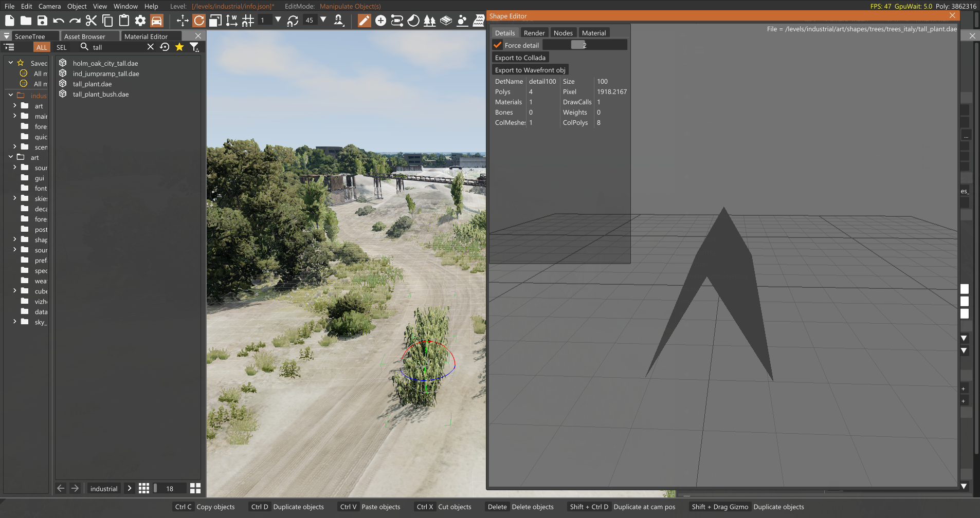Image resolution: width=980 pixels, height=518 pixels.
Task: Open the asset type filter funnel
Action: 194,47
